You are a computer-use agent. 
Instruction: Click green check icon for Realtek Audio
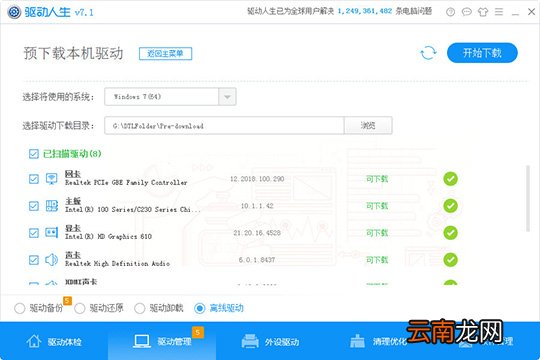coord(450,259)
